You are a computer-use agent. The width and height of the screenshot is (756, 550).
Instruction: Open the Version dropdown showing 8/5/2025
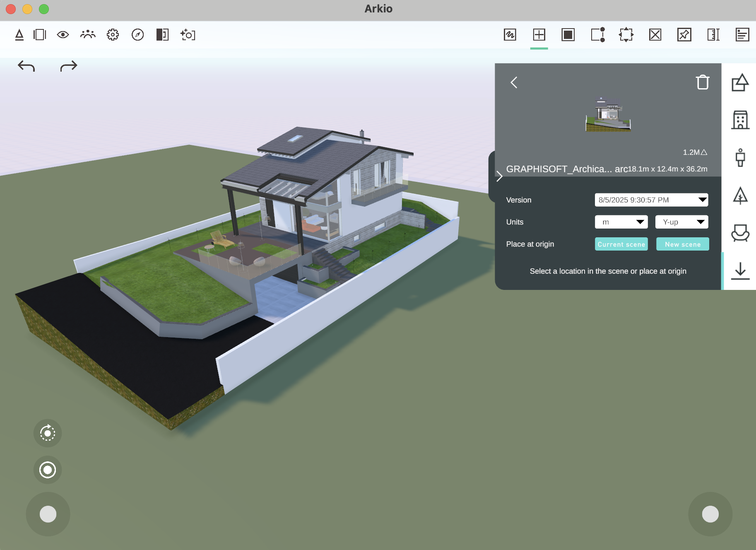tap(651, 200)
